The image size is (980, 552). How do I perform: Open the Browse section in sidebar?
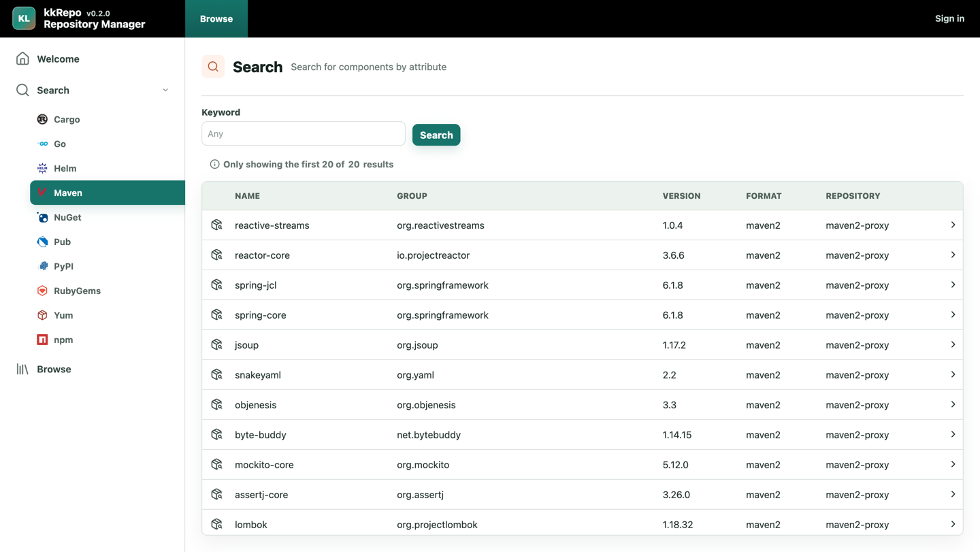(93, 369)
